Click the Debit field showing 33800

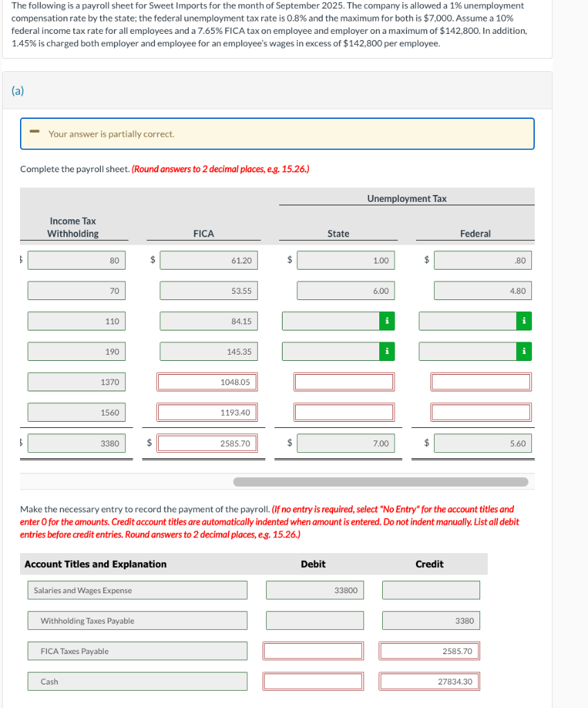click(x=315, y=590)
